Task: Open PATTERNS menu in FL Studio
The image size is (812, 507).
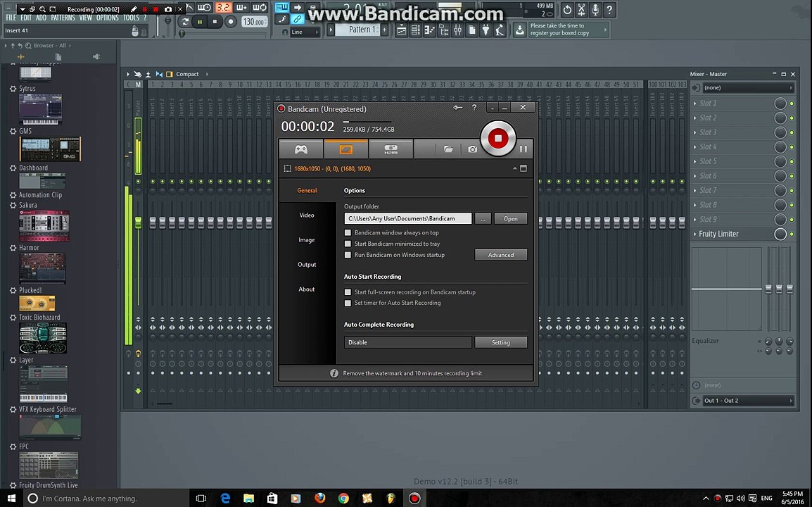Action: [x=63, y=18]
